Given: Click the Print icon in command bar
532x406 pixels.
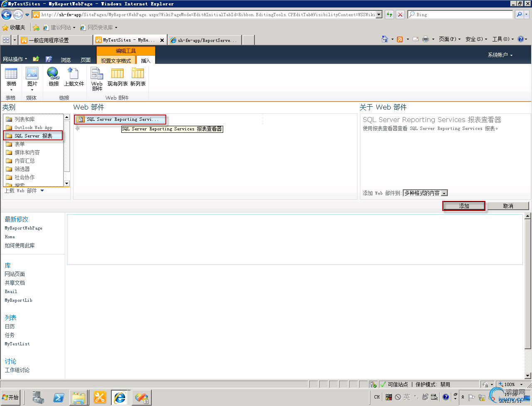Looking at the screenshot, I should click(x=426, y=39).
